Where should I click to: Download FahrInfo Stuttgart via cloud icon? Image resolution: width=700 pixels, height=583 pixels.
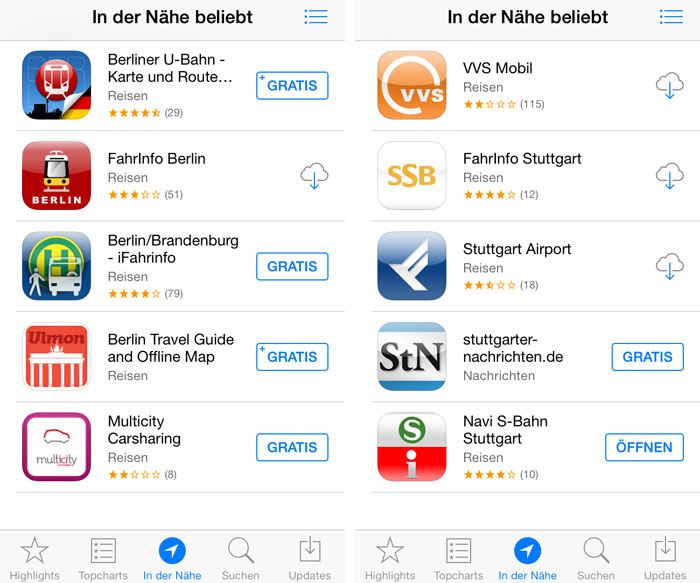pos(670,175)
